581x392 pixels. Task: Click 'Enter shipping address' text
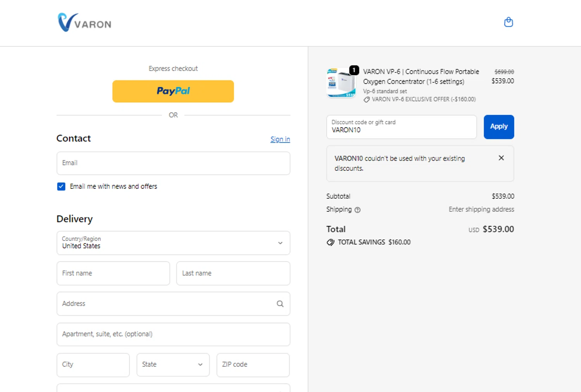coord(481,210)
